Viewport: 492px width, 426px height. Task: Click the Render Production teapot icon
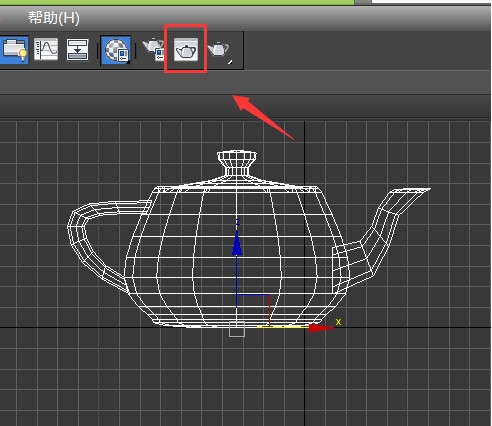coord(218,49)
